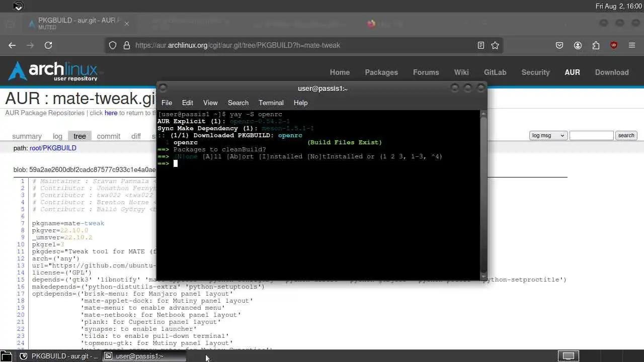Switch to the cgit diff tab
Viewport: 644px width, 362px height.
coord(136,136)
